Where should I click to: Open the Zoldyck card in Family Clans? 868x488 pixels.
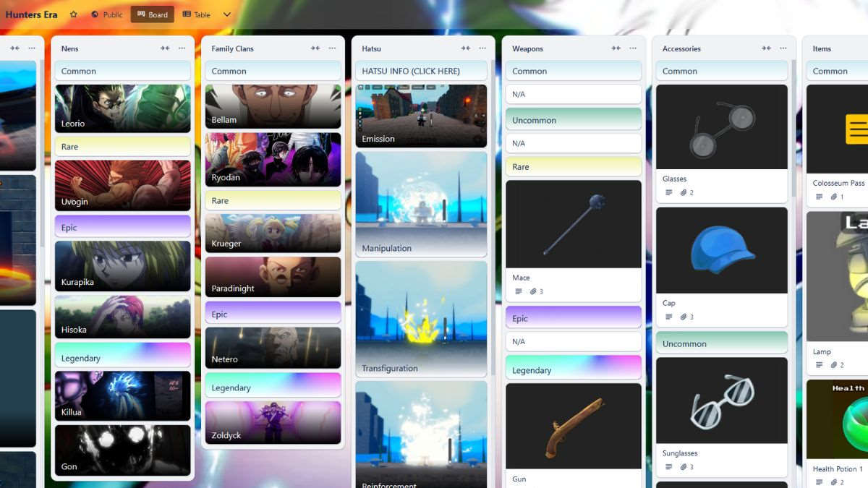pyautogui.click(x=273, y=422)
